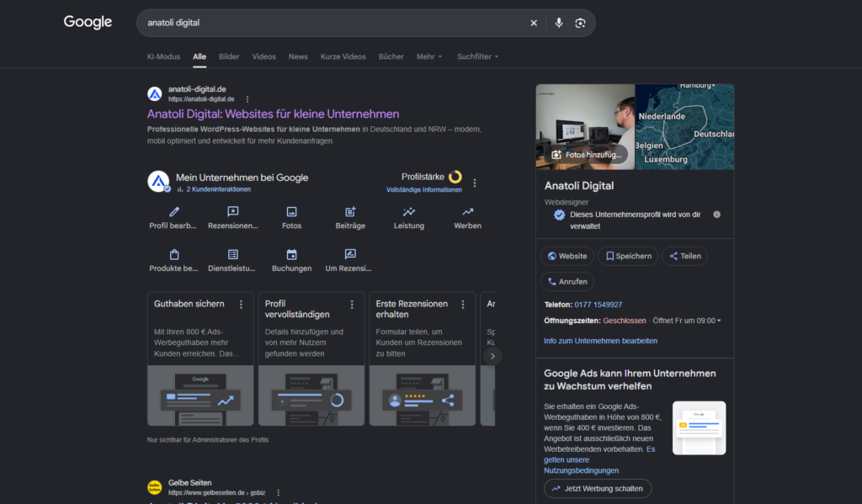Click Jetzt Werbung schalten button
Screen dimensions: 862x504
click(x=598, y=489)
